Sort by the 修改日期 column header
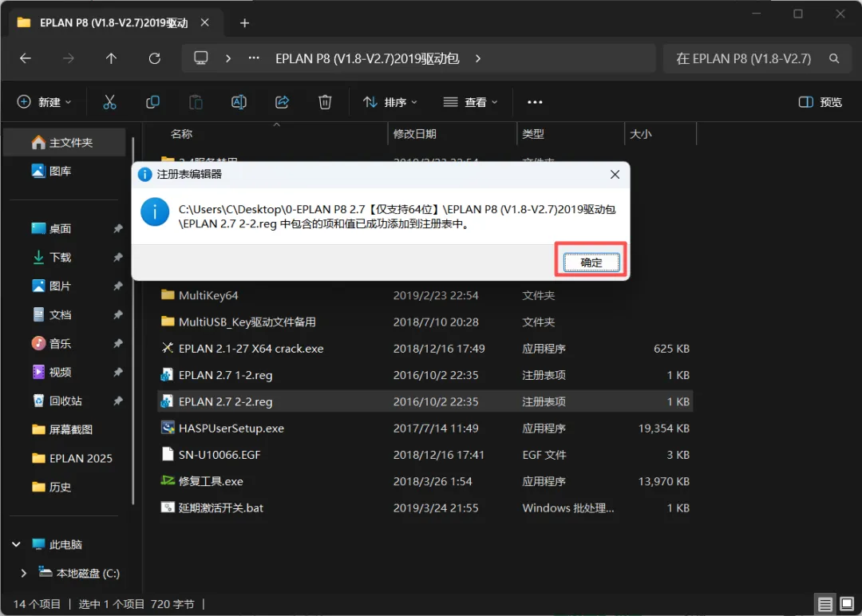The width and height of the screenshot is (862, 616). [414, 134]
